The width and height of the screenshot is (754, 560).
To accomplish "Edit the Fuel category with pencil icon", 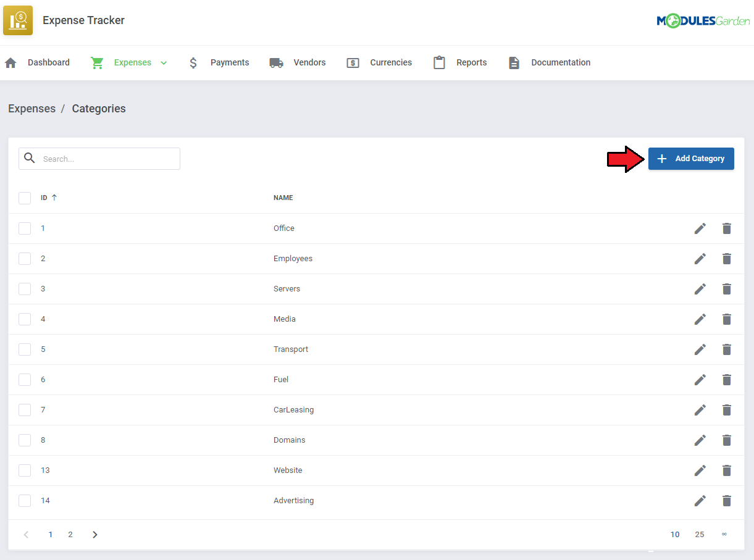I will tap(700, 380).
